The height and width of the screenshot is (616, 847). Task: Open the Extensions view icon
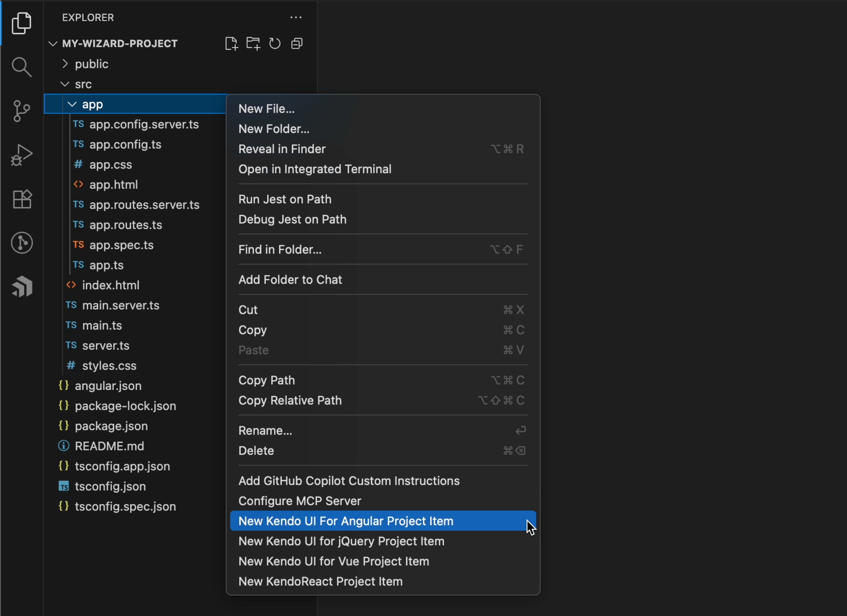[21, 199]
